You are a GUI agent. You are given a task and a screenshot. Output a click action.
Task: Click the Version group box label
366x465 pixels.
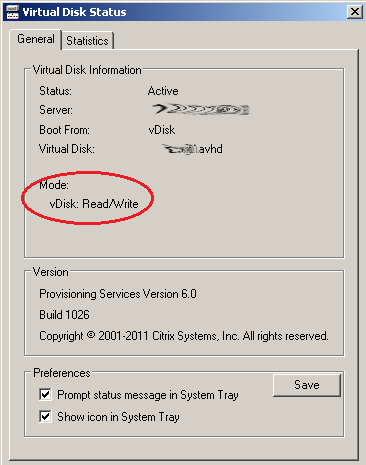51,272
